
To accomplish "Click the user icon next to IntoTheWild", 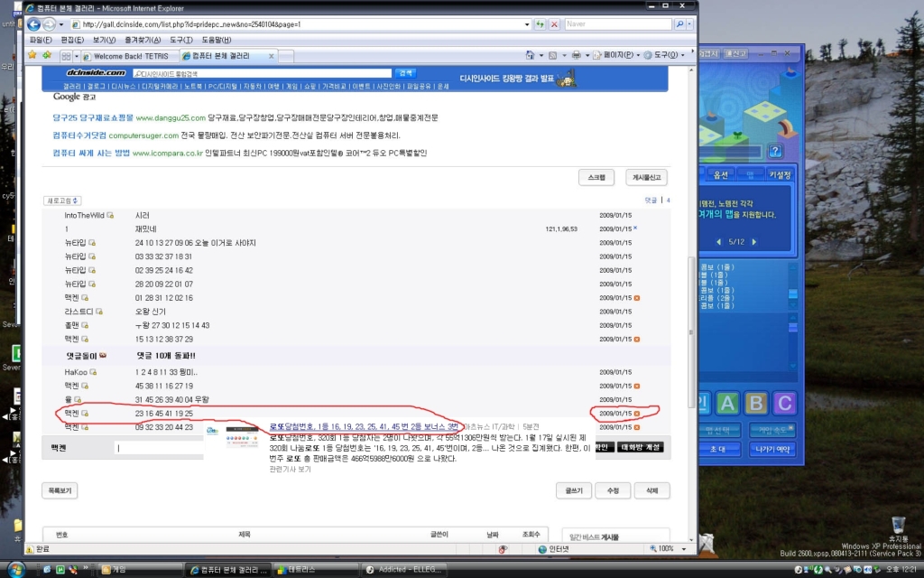I will [x=110, y=215].
